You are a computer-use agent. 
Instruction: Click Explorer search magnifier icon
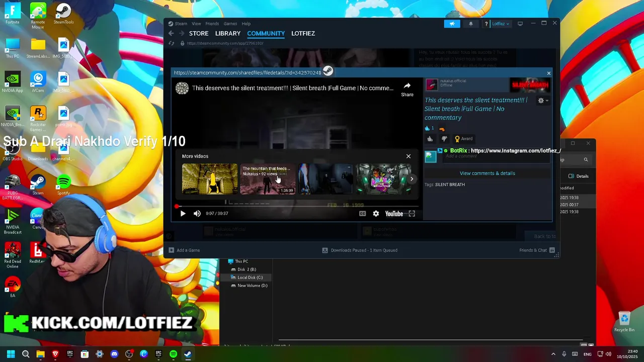click(586, 160)
